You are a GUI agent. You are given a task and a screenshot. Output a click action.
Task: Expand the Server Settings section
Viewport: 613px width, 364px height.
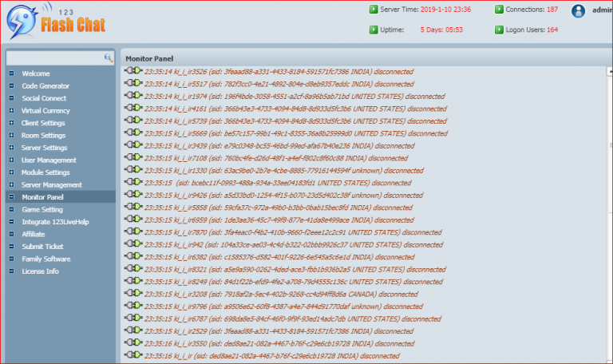[11, 148]
